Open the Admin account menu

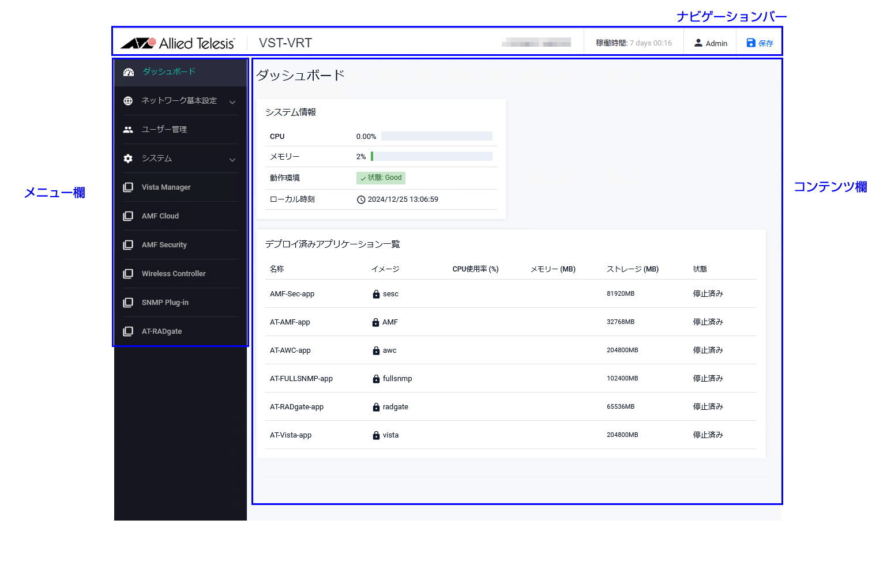(x=711, y=43)
